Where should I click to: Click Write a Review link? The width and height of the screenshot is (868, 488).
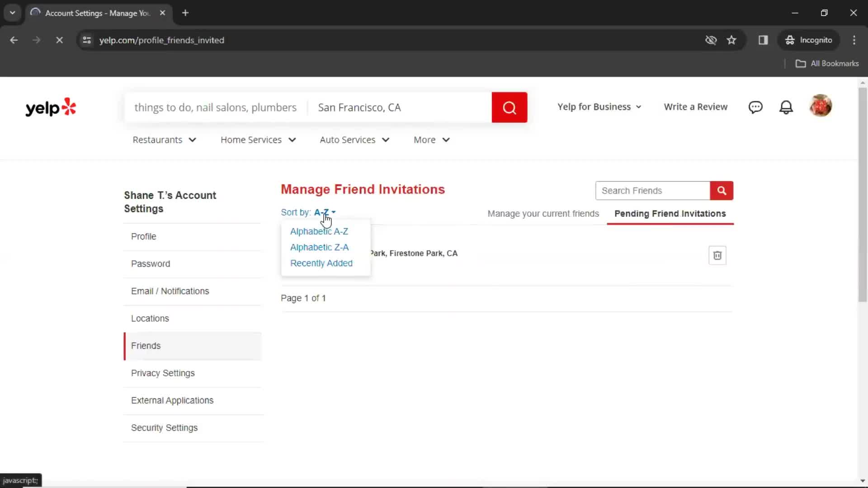(696, 107)
